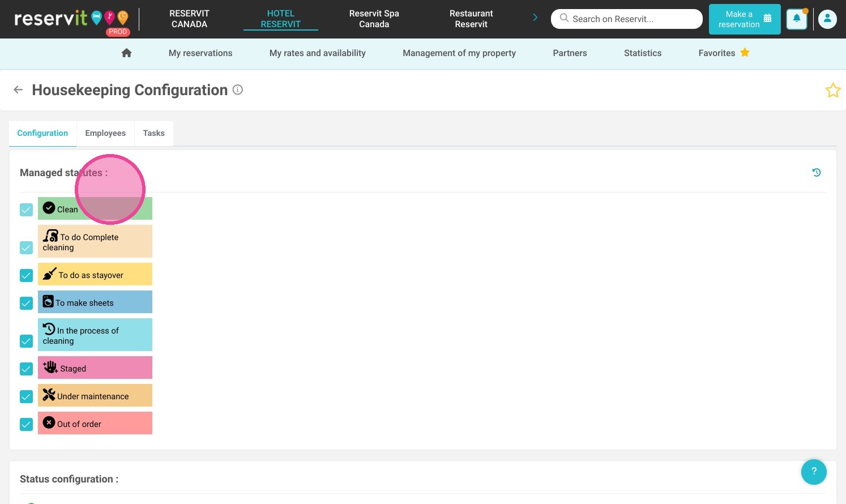Click the X circle icon in Out of order
This screenshot has width=846, height=504.
pos(49,422)
